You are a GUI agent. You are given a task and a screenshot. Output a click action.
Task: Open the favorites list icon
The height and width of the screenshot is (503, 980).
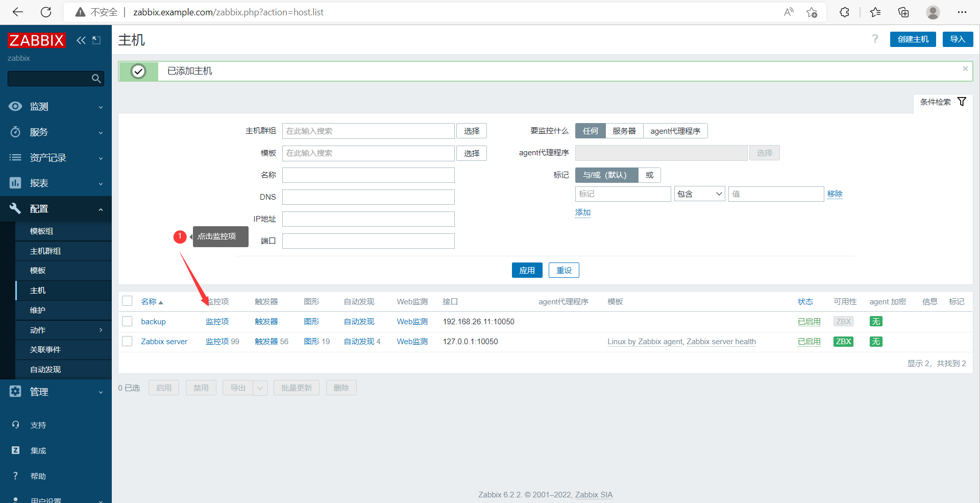[x=875, y=12]
